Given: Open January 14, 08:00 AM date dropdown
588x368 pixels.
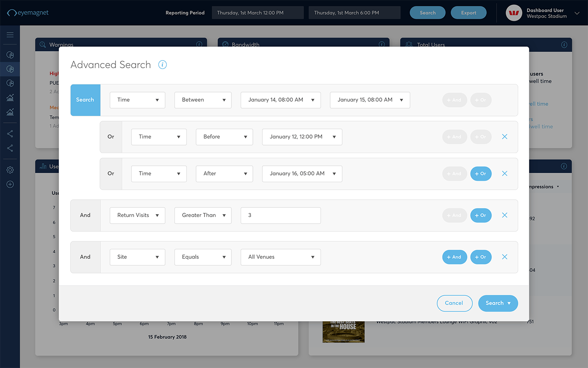Looking at the screenshot, I should (x=281, y=100).
